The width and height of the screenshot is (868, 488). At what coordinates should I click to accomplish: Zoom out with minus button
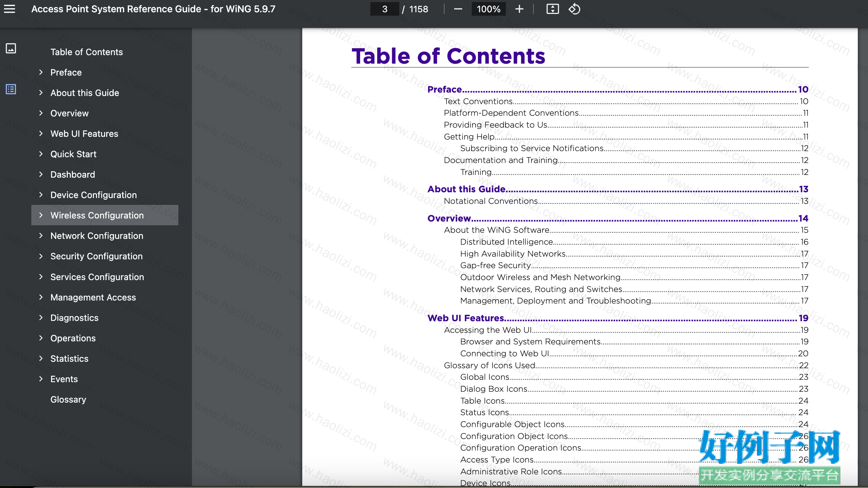(x=458, y=9)
